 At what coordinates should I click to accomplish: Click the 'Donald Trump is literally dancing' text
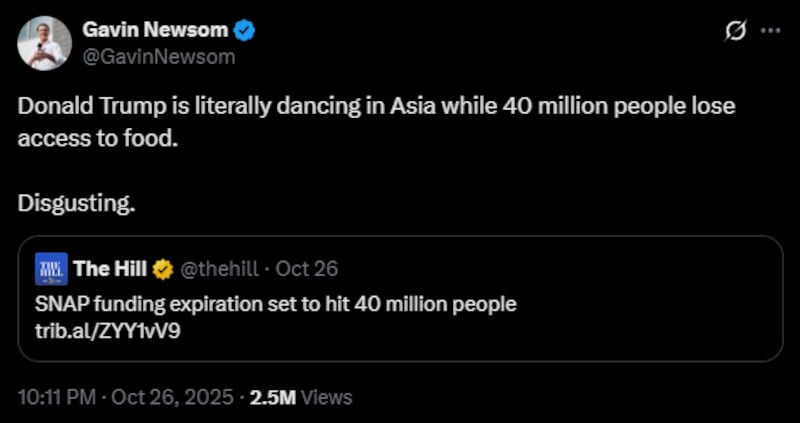click(200, 107)
